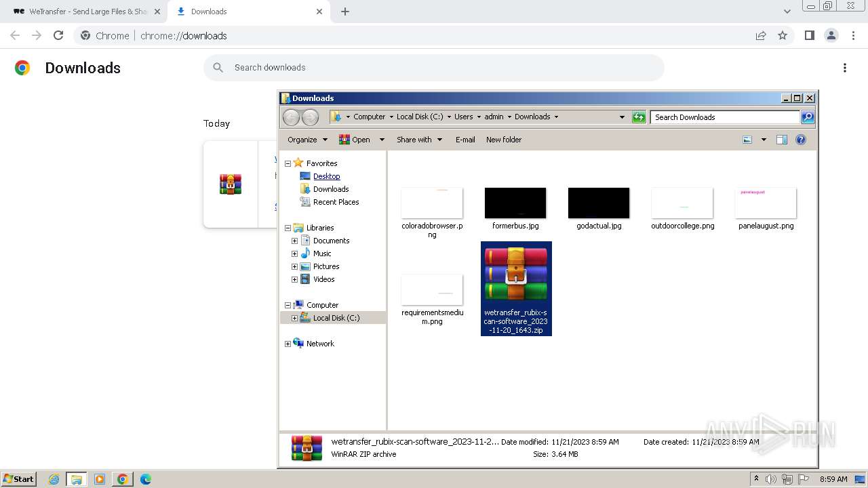Select Network in navigation pane
The height and width of the screenshot is (488, 868).
tap(320, 344)
